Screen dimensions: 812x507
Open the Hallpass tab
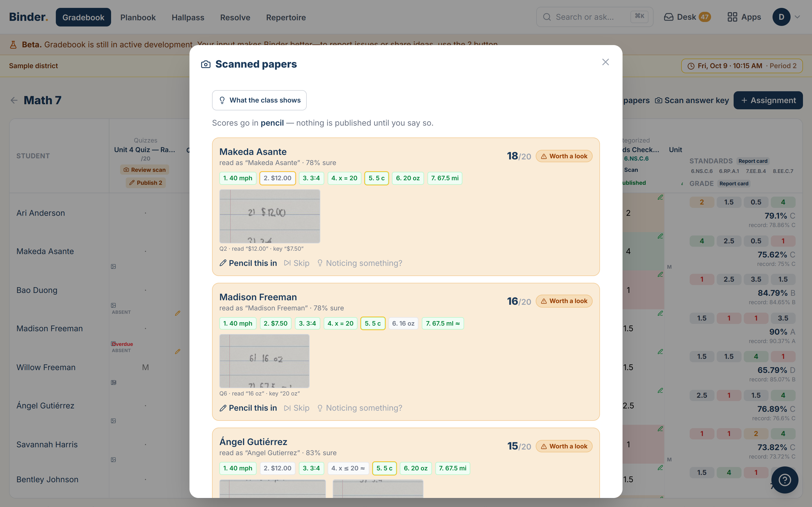coord(187,17)
